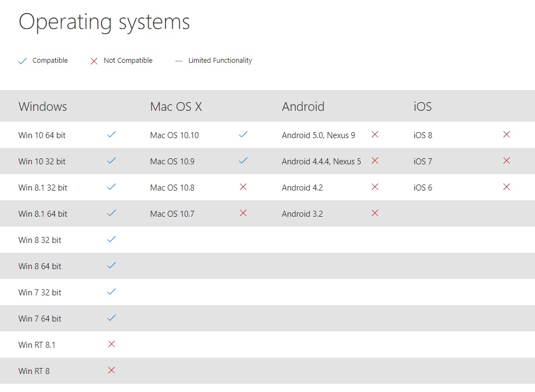Click the blue checkmark in the Compatible legend
This screenshot has width=535, height=392.
coord(22,61)
